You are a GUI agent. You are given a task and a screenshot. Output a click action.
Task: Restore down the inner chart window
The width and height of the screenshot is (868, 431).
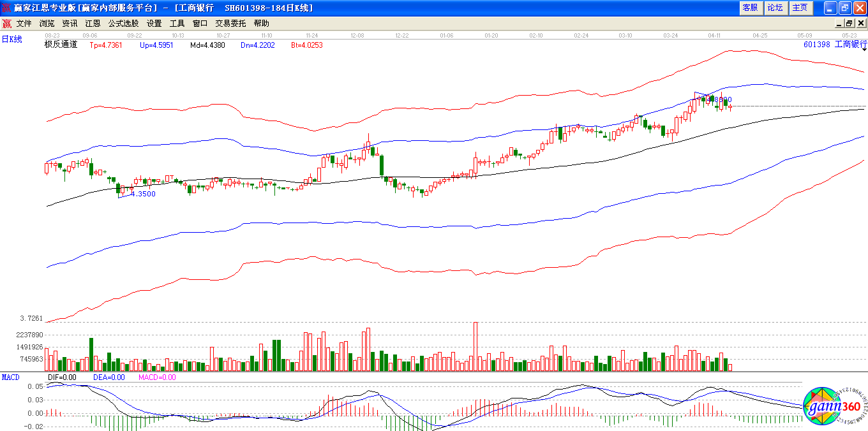point(849,24)
